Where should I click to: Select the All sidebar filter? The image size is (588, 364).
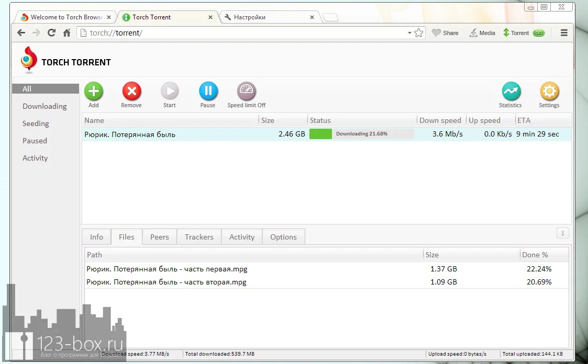(x=46, y=89)
